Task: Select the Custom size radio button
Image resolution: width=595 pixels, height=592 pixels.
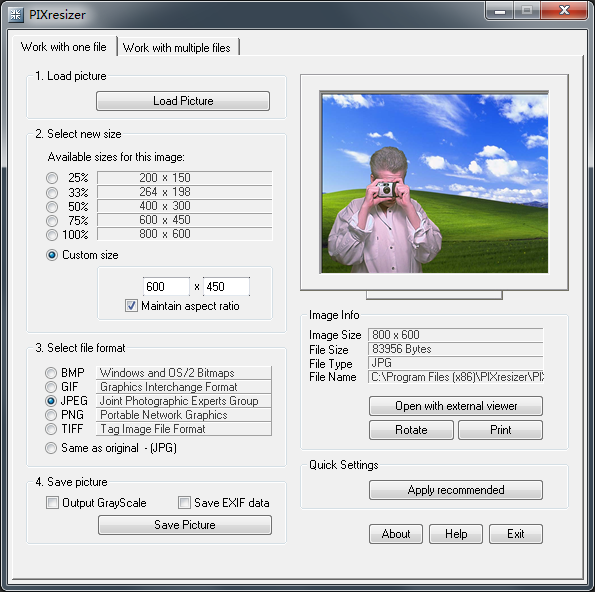Action: tap(52, 255)
